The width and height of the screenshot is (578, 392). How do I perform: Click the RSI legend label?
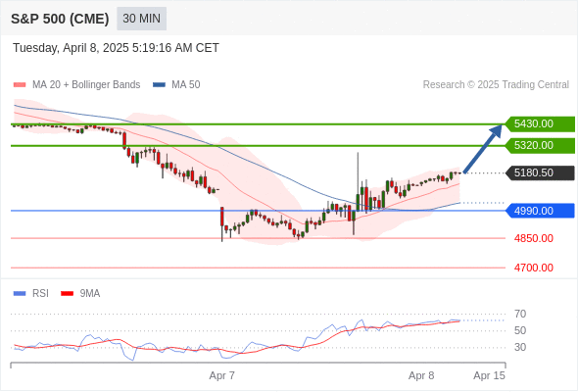(40, 294)
